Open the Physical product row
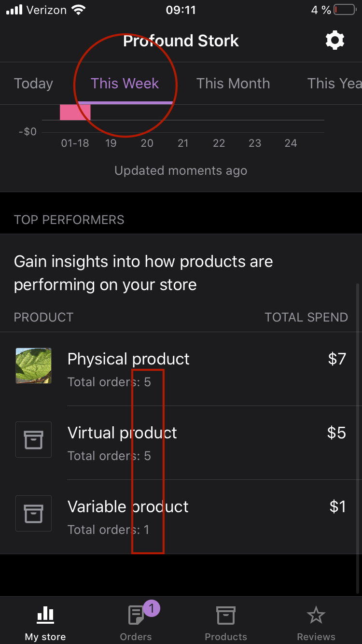The image size is (362, 644). [181, 369]
